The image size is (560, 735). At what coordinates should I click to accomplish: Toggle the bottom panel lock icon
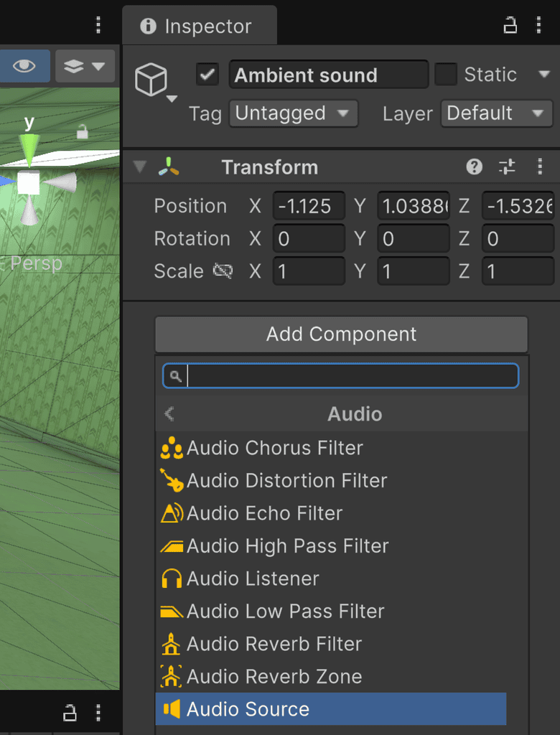[70, 713]
